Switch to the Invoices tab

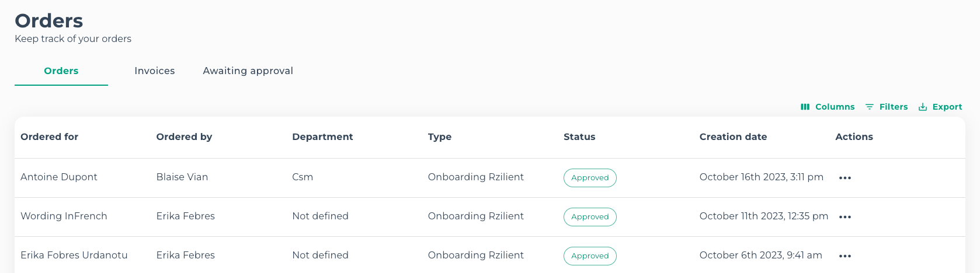[x=155, y=71]
